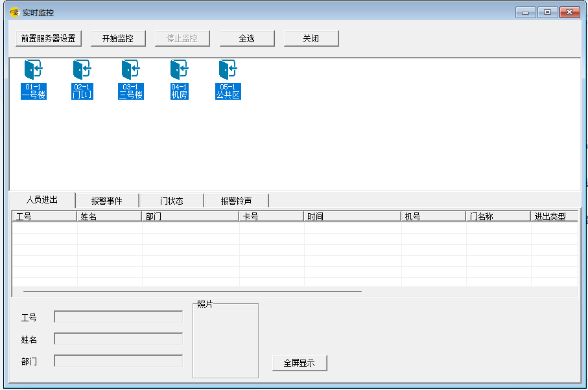588x390 pixels.
Task: Switch to the 报警事件 tab
Action: pos(107,201)
